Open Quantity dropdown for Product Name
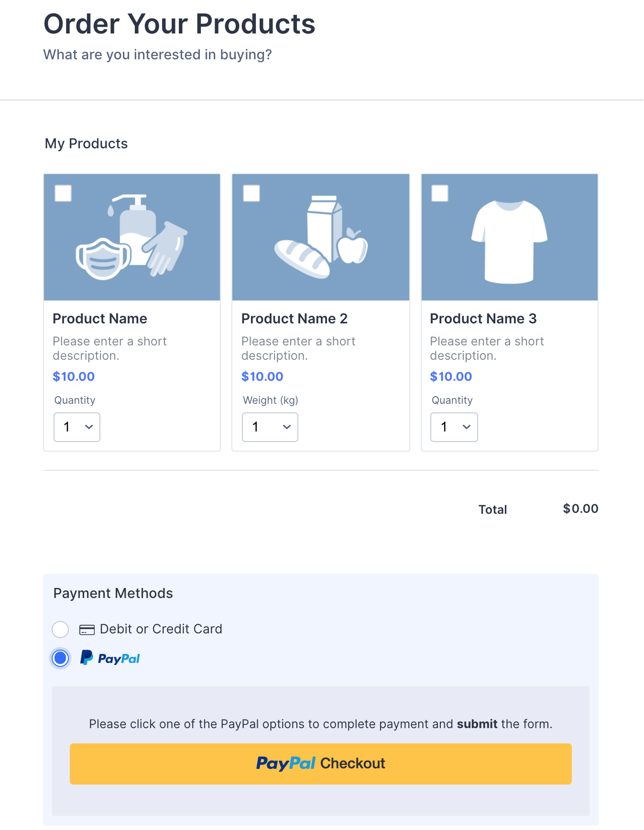The image size is (644, 830). click(77, 427)
